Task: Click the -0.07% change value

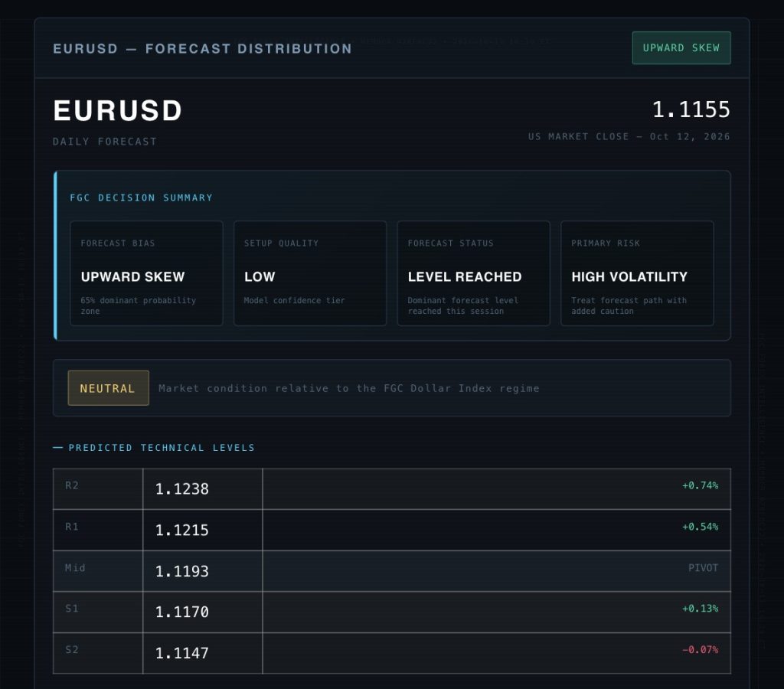Action: pos(700,649)
